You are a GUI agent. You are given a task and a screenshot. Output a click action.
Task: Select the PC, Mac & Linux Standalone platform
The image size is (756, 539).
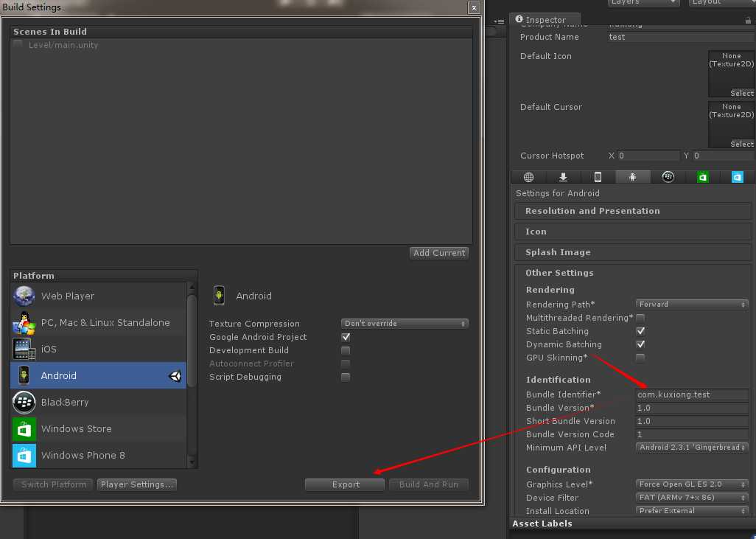(x=98, y=322)
